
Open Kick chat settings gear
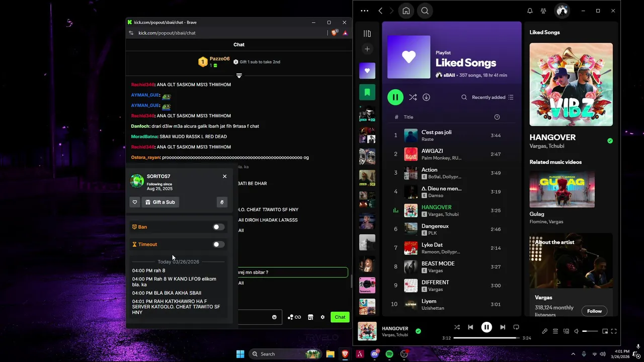point(323,317)
